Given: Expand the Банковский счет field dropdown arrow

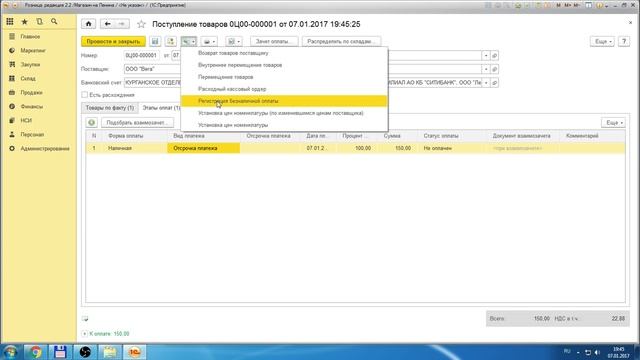Looking at the screenshot, I should coord(486,83).
